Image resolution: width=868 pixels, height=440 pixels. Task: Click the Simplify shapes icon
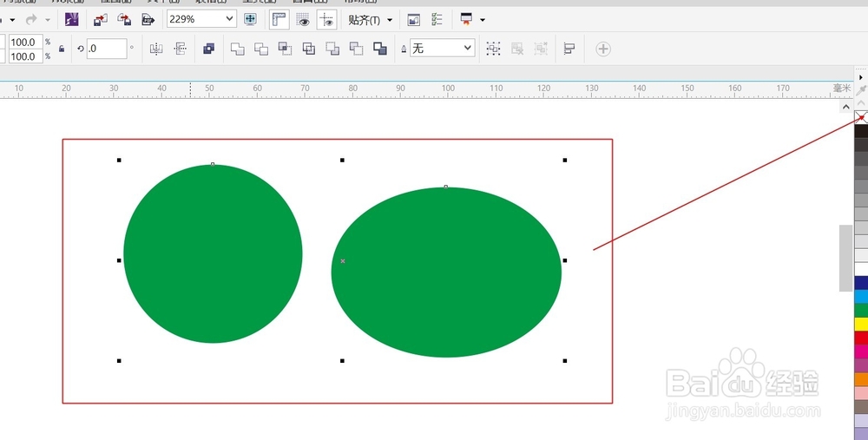click(x=309, y=49)
